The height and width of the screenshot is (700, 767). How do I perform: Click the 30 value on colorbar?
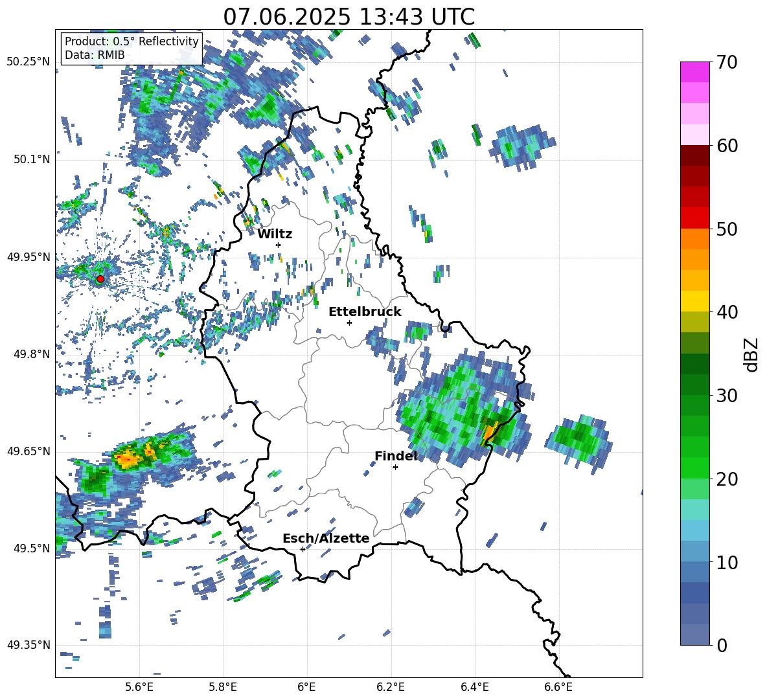(727, 396)
